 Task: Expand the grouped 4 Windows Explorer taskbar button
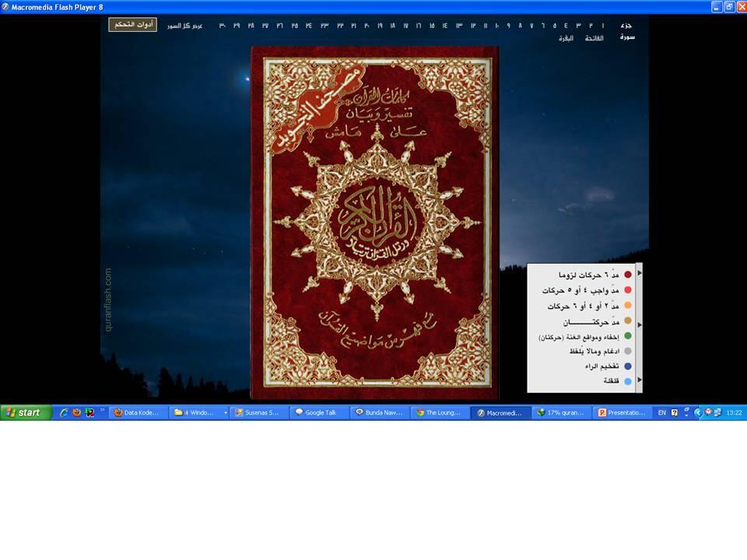(x=200, y=413)
